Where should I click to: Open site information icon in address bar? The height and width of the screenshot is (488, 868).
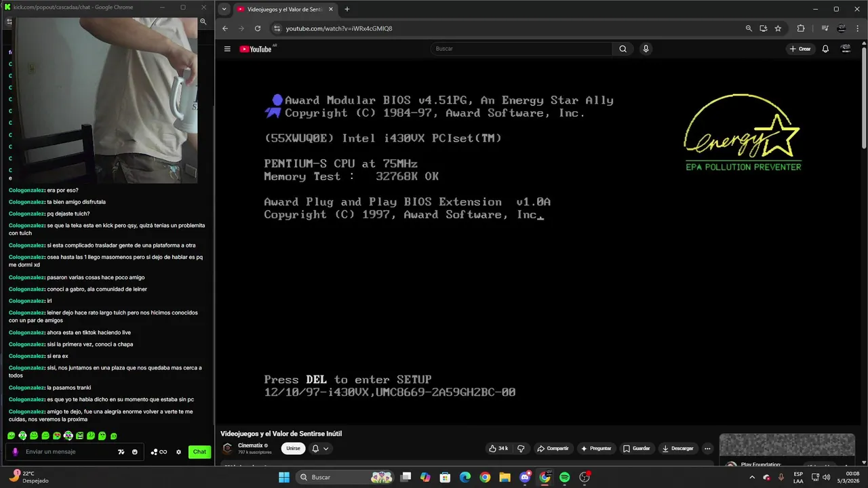(x=276, y=28)
